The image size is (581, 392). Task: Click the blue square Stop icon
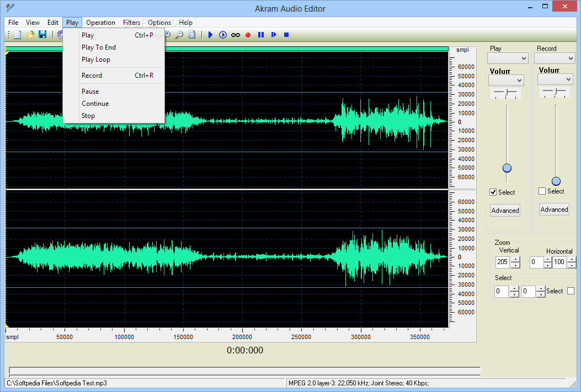pos(286,35)
